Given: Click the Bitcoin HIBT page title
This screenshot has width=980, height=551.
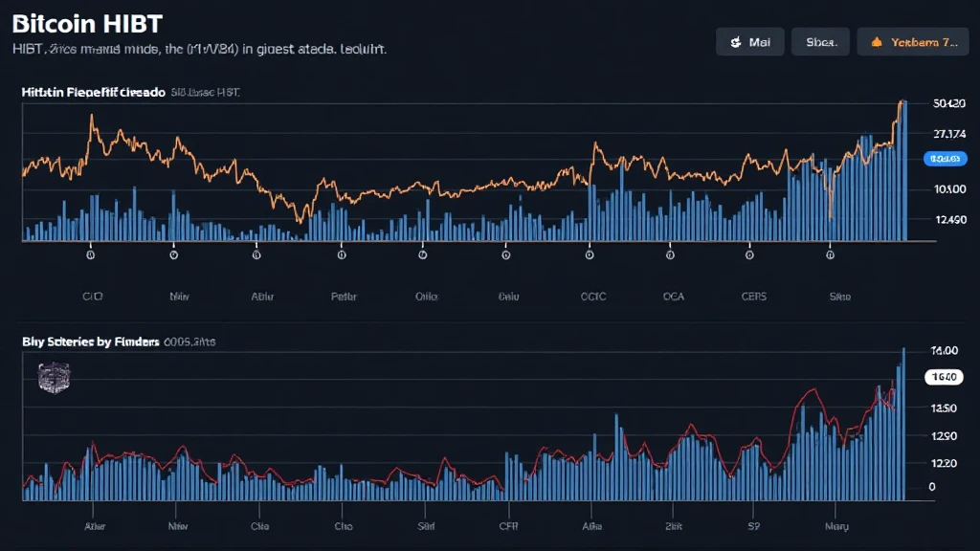Looking at the screenshot, I should (87, 24).
